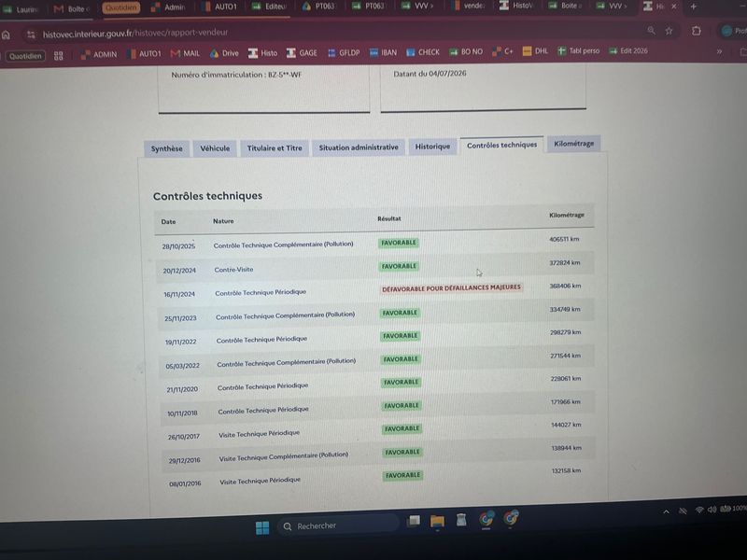Show hidden bookmarks with the » overflow chevron
This screenshot has height=560, width=747.
719,51
